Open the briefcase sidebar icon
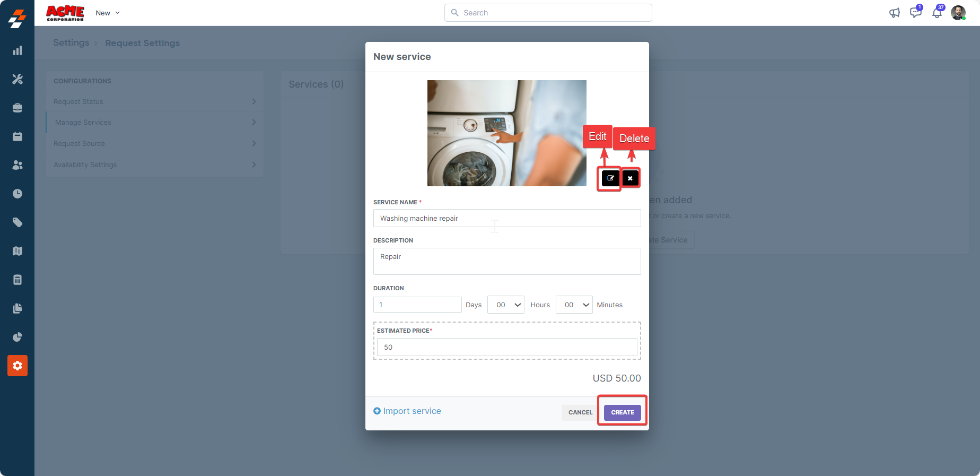Viewport: 980px width, 476px height. [17, 108]
